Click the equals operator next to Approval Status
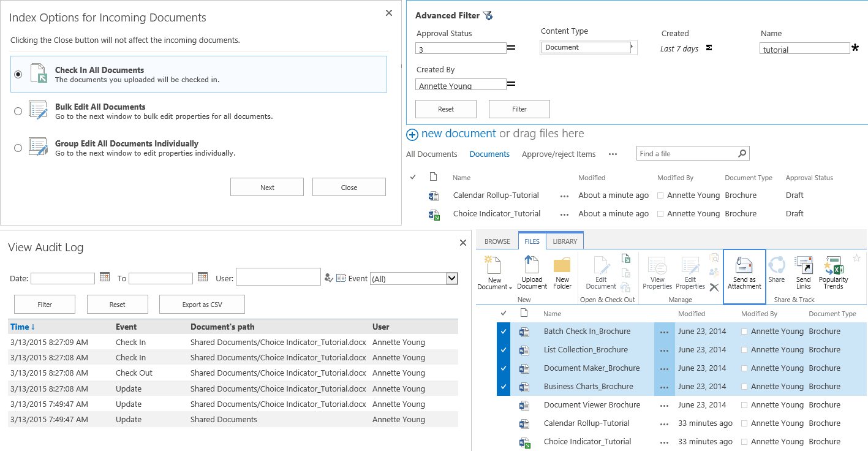The image size is (868, 451). (x=511, y=47)
